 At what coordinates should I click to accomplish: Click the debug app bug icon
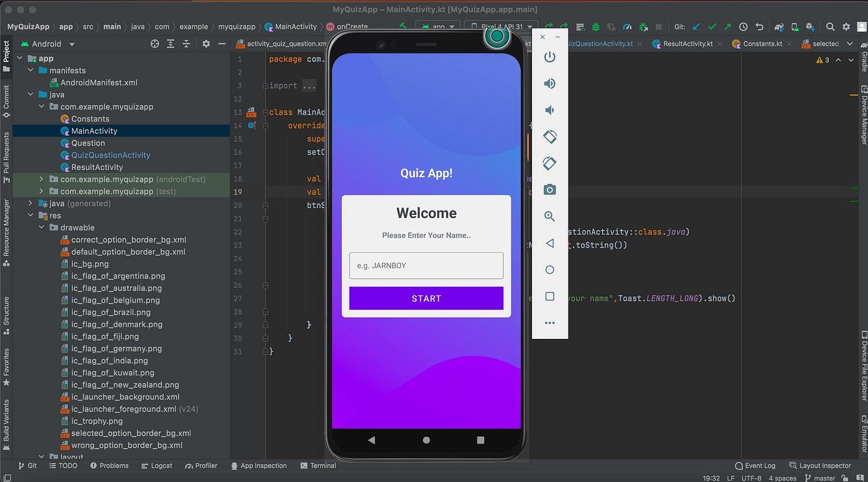pyautogui.click(x=596, y=27)
